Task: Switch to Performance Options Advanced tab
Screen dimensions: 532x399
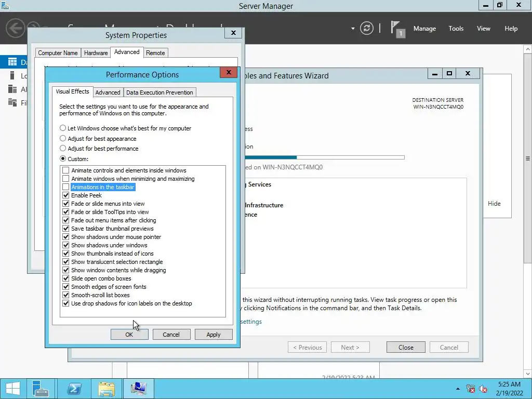Action: coord(108,92)
